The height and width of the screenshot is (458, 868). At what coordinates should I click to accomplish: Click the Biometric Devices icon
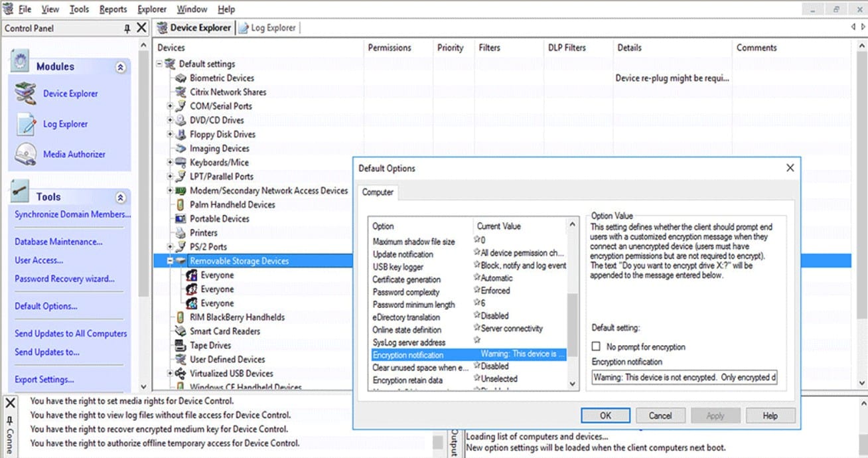coord(180,78)
